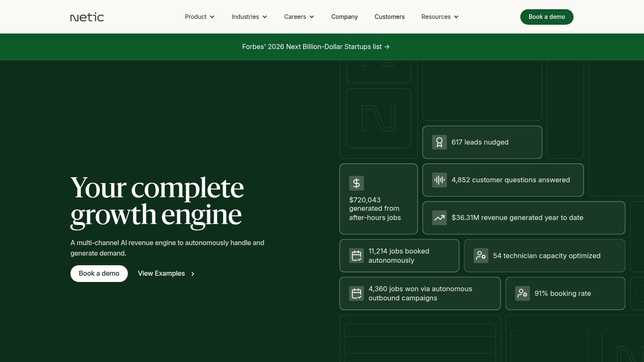Click the "54 technician capacity optimized" text

pyautogui.click(x=547, y=256)
